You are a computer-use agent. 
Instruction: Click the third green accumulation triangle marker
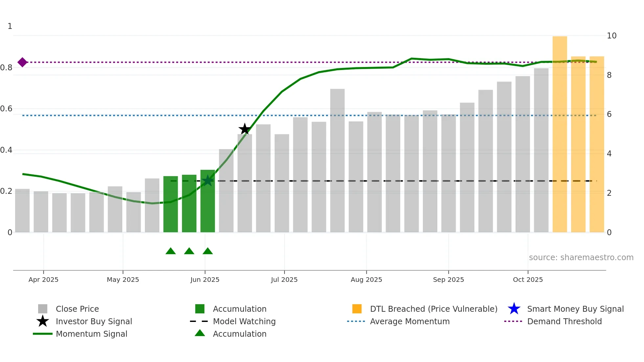[208, 251]
